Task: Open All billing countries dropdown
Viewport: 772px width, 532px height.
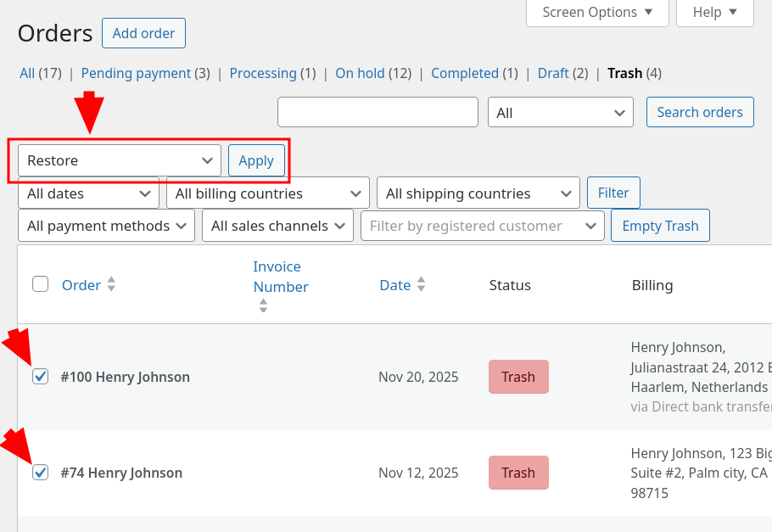Action: tap(268, 193)
